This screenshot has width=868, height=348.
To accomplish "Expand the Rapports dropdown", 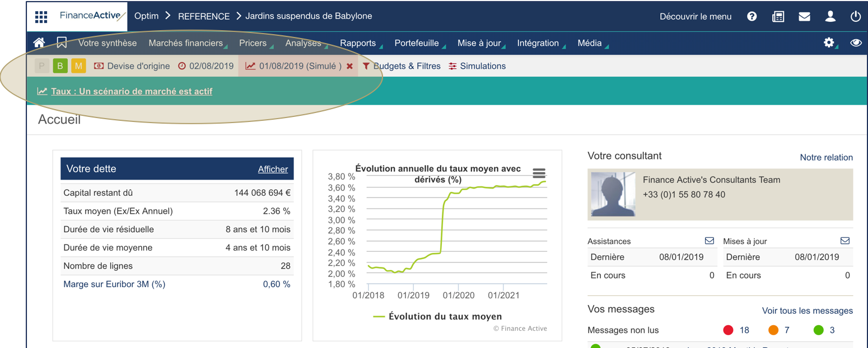I will [358, 43].
